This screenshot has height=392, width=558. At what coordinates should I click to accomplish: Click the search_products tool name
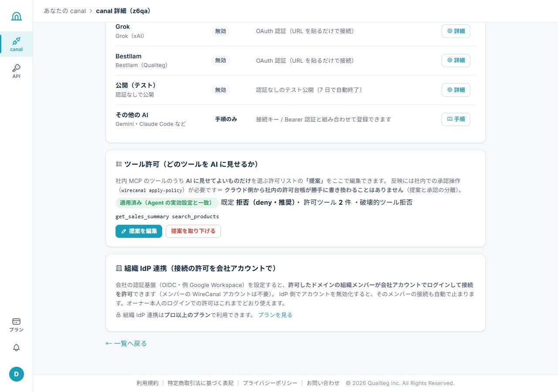[195, 216]
